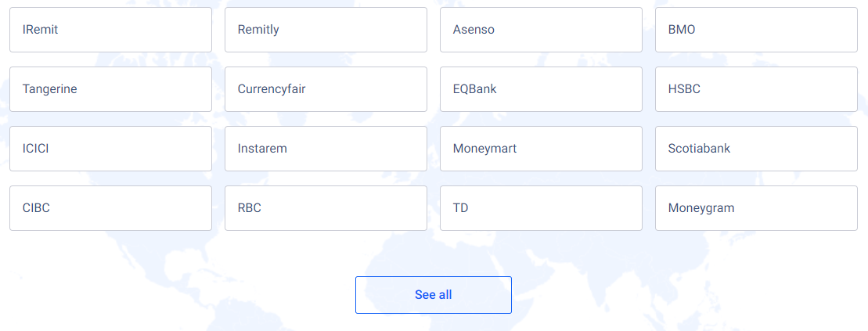The image size is (868, 331).
Task: Open the BMO provider card
Action: 756,30
